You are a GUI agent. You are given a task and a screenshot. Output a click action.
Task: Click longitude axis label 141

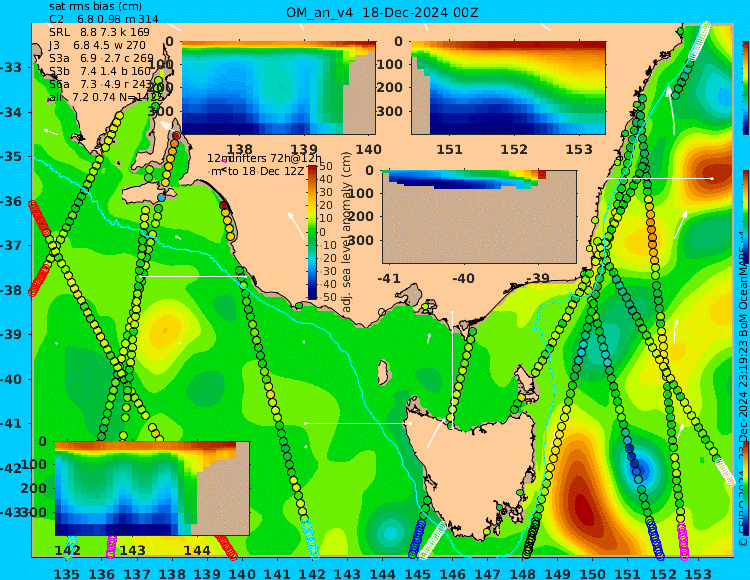coord(277,573)
